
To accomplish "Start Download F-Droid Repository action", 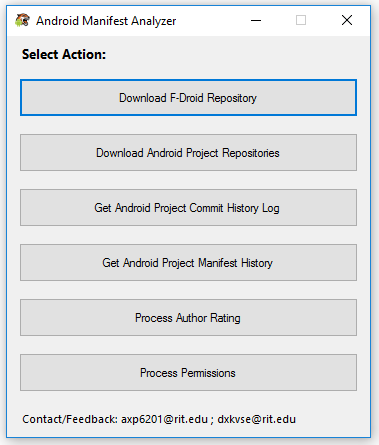I will coord(188,98).
